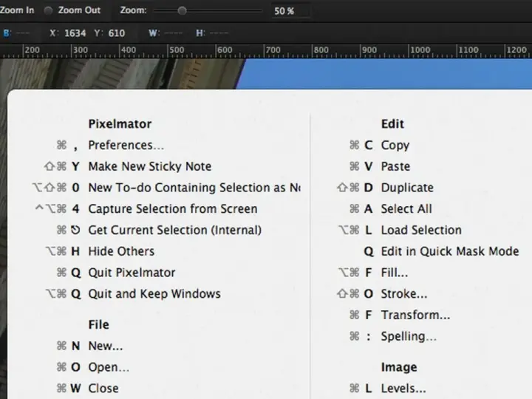
Task: Open Preferences... in the Pixelmator list
Action: click(x=126, y=146)
